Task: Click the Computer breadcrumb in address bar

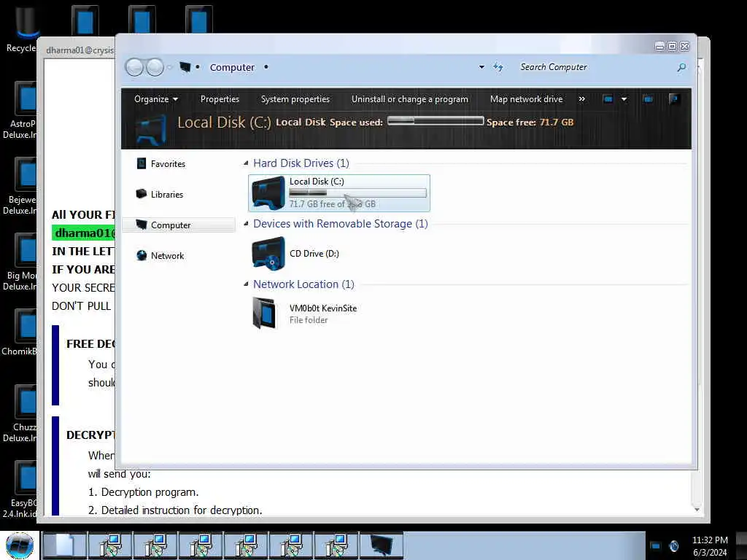Action: [x=232, y=67]
